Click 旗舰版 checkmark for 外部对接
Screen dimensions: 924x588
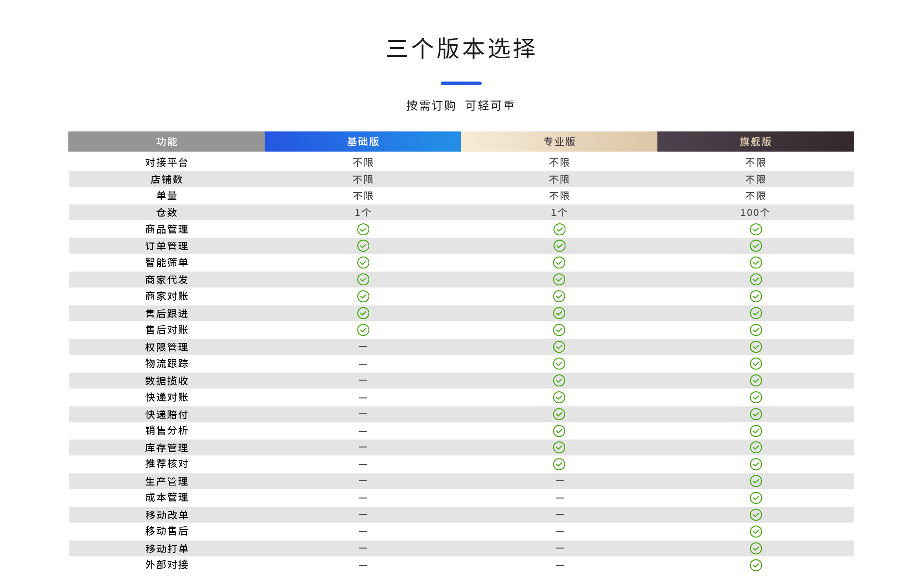756,565
